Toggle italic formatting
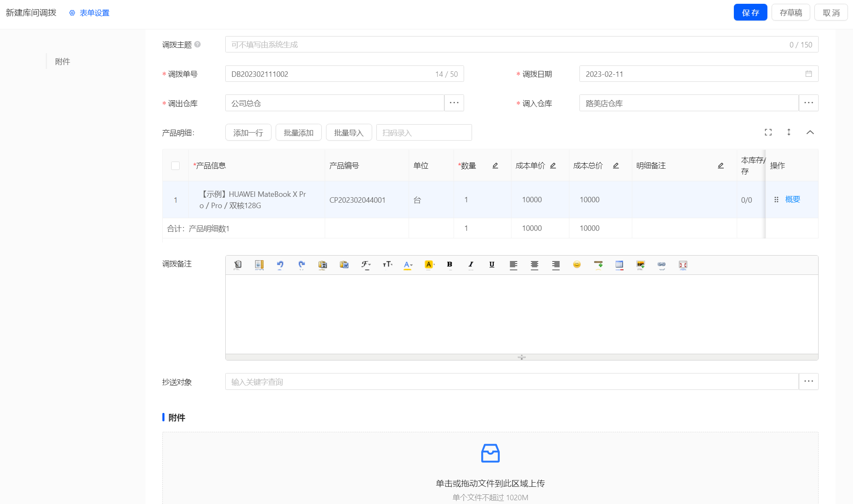 [471, 265]
